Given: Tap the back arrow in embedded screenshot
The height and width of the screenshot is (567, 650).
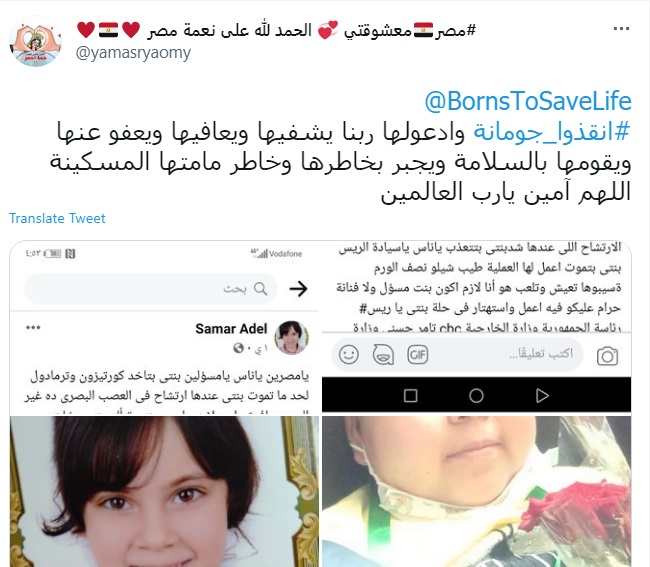Looking at the screenshot, I should (298, 288).
